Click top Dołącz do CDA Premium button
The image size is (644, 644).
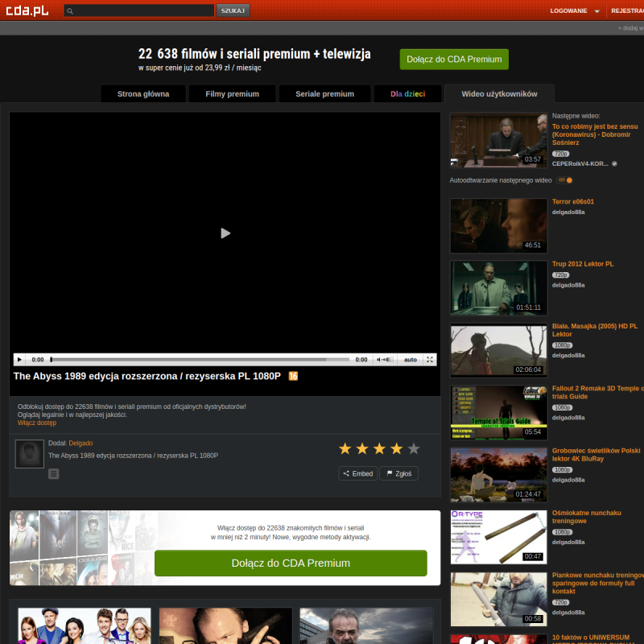[454, 60]
